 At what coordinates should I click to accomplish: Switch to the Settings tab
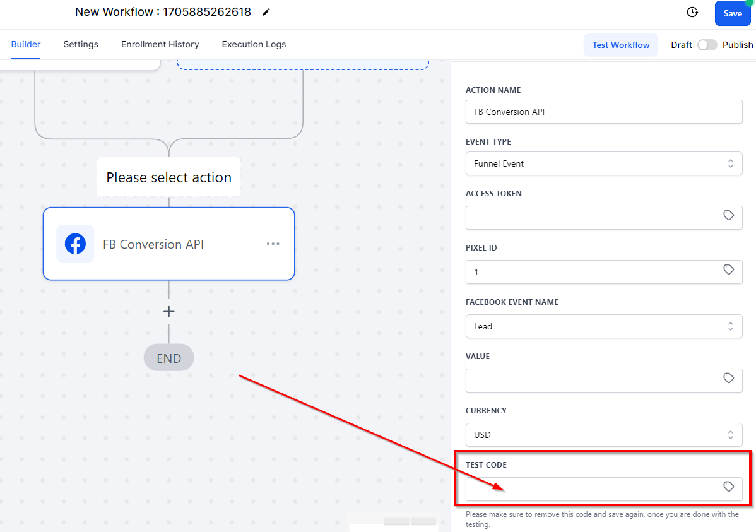[x=81, y=44]
